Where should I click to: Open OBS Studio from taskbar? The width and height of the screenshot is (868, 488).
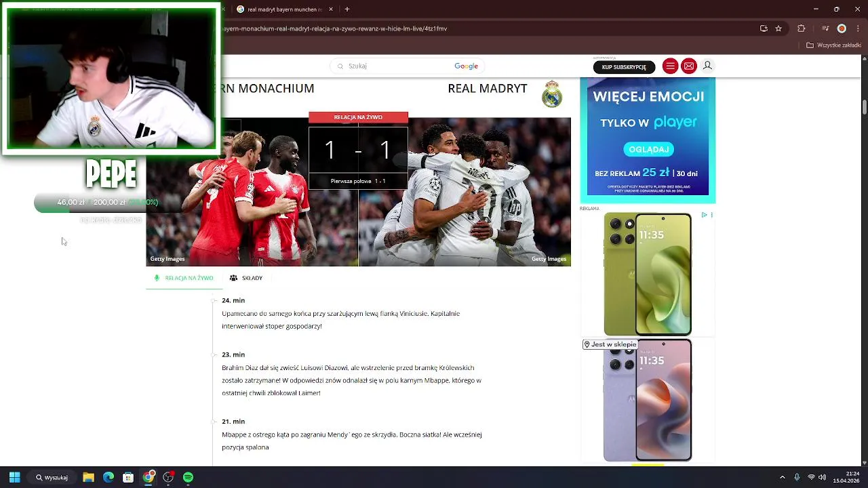[168, 477]
